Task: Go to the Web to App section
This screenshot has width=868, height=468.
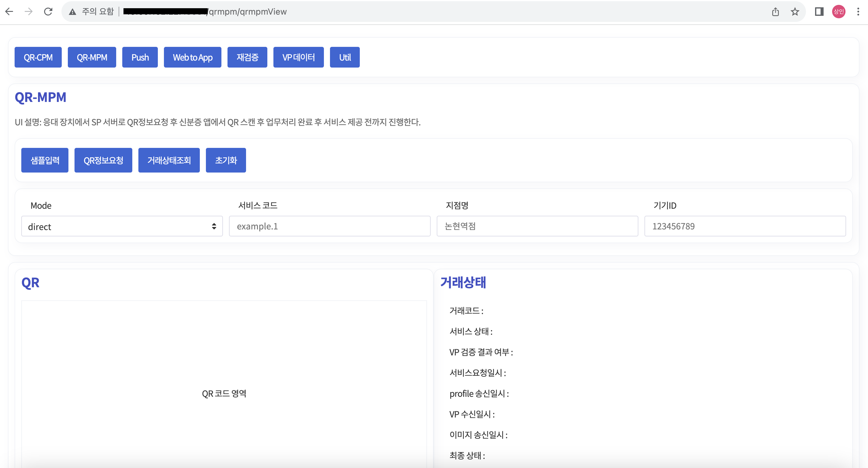Action: [193, 57]
